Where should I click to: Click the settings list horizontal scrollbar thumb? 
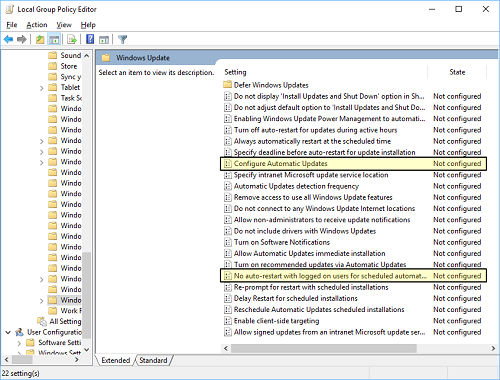coord(324,348)
